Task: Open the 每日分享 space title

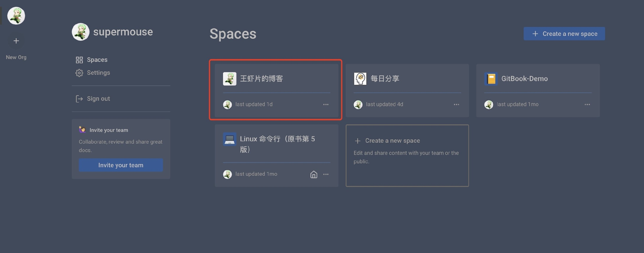Action: pyautogui.click(x=385, y=79)
